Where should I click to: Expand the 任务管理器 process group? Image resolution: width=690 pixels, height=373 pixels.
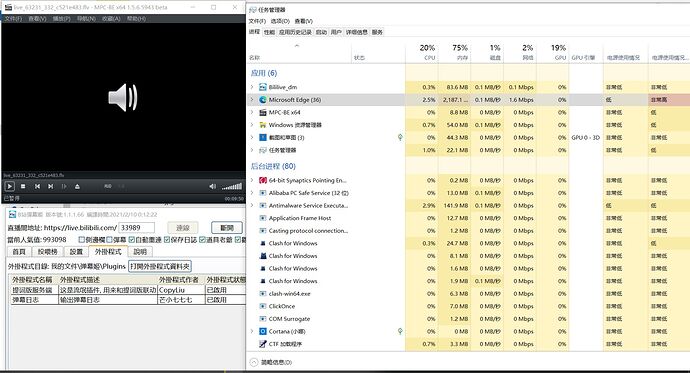(x=252, y=150)
